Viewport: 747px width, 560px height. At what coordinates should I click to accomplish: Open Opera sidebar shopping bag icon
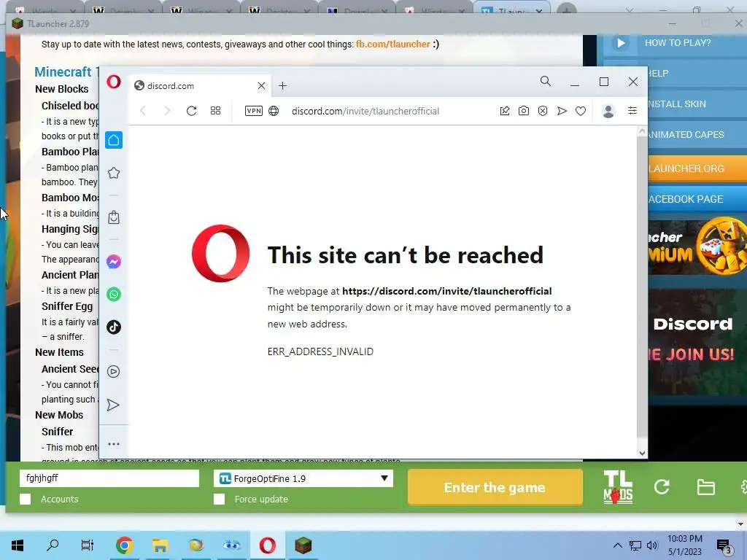coord(113,217)
